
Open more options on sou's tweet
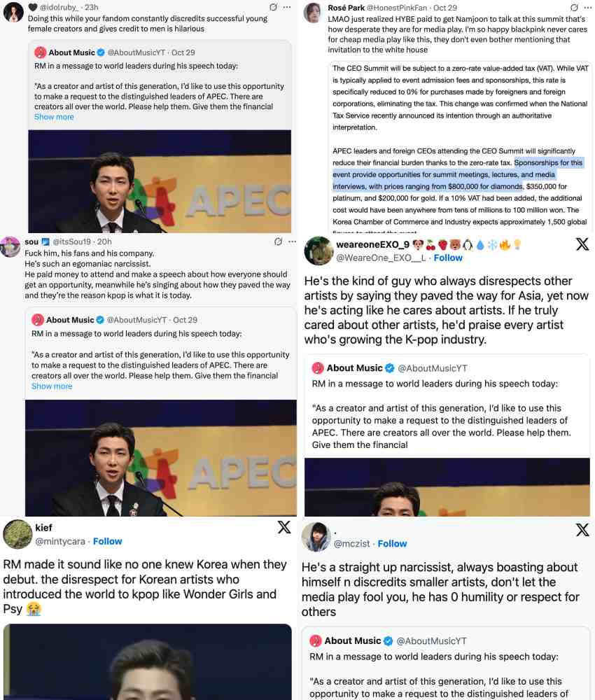293,241
